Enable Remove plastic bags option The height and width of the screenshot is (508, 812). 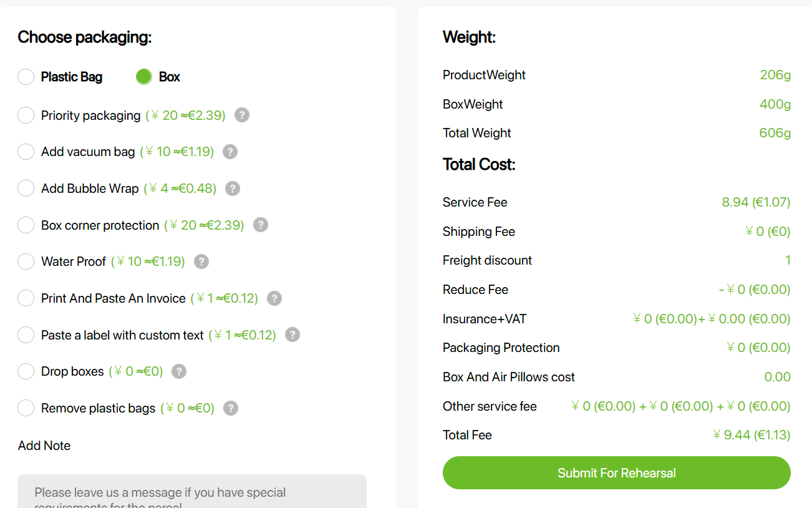pyautogui.click(x=26, y=408)
